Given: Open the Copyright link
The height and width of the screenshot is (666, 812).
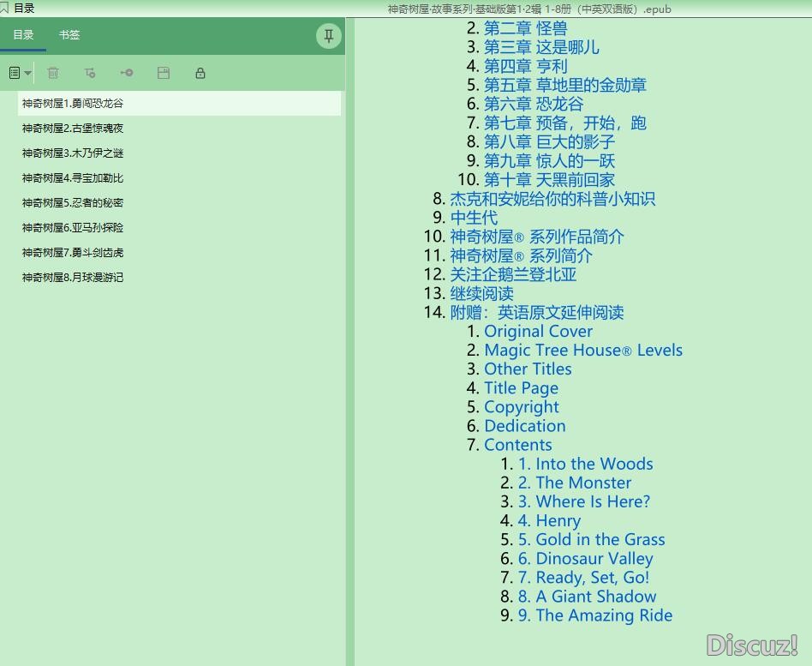Looking at the screenshot, I should pyautogui.click(x=522, y=407).
